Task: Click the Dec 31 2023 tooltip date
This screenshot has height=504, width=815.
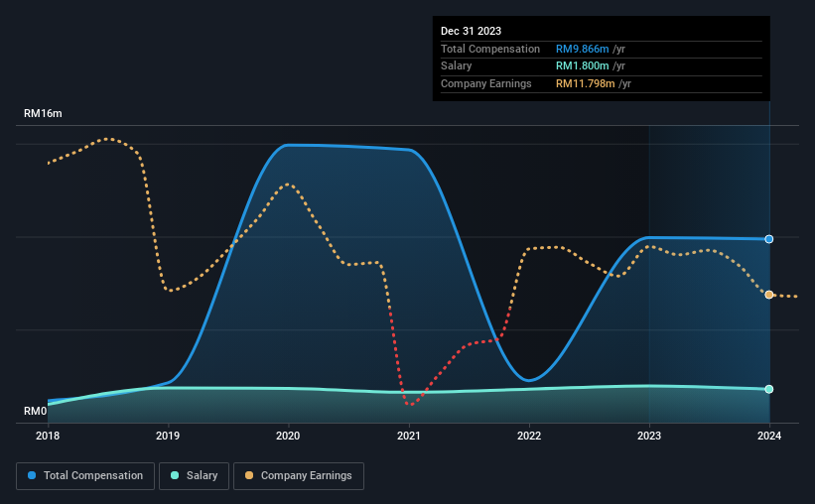Action: 471,31
